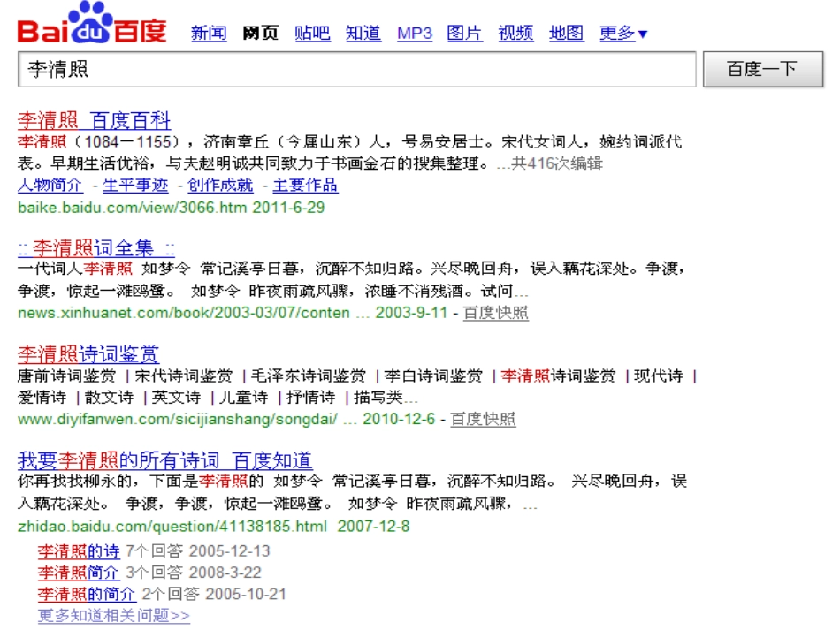Open the 人物简介 sub-link
Image resolution: width=840 pixels, height=630 pixels.
[50, 186]
